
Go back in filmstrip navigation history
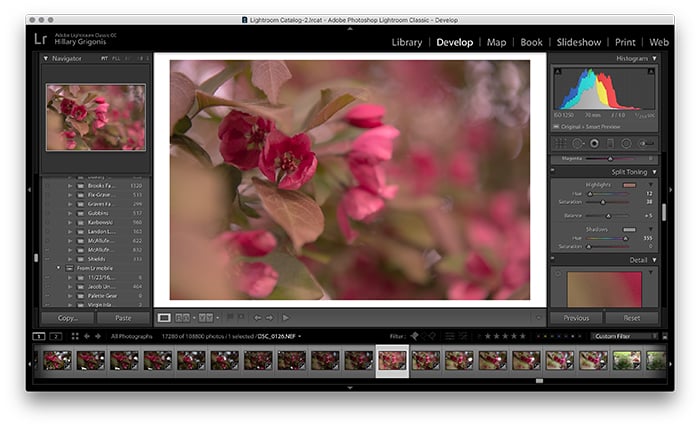pos(87,336)
